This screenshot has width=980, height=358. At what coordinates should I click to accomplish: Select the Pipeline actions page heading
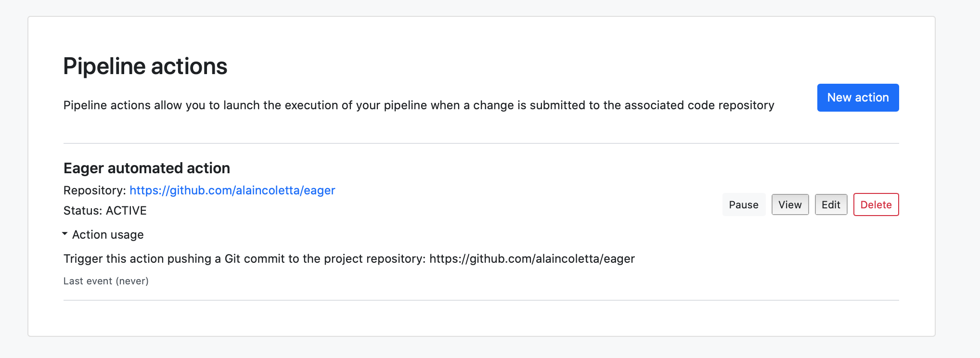pyautogui.click(x=145, y=66)
